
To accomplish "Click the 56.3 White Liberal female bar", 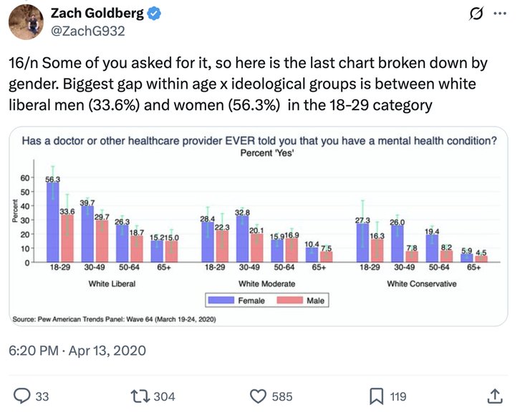I will 53,223.
